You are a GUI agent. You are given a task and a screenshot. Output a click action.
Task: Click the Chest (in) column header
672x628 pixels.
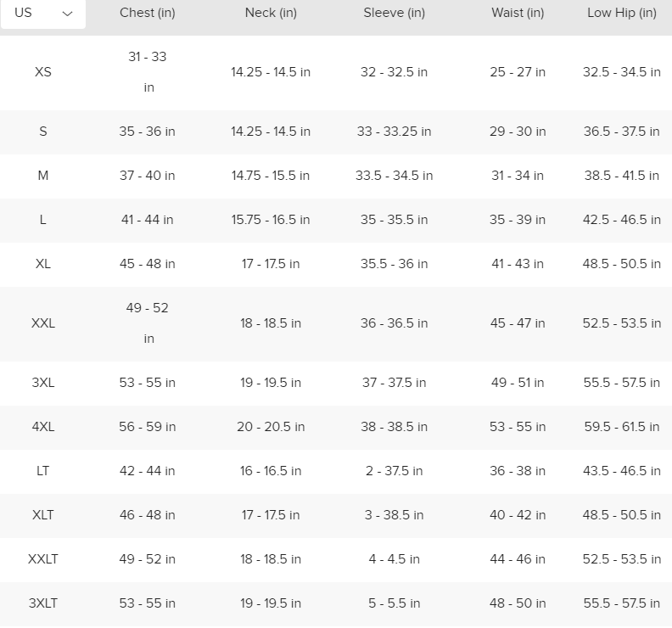point(148,13)
